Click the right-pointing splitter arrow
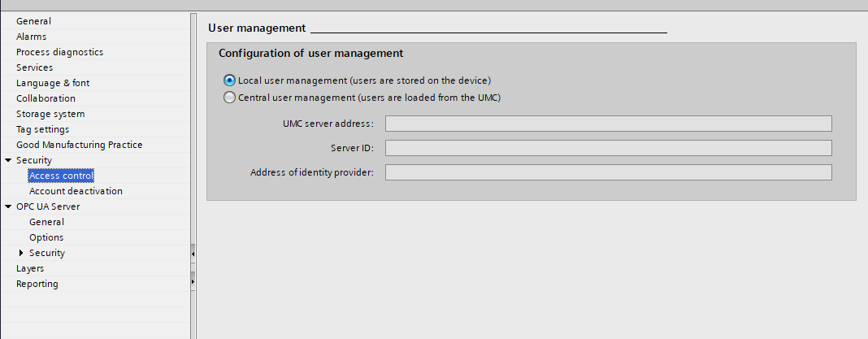Image resolution: width=868 pixels, height=339 pixels. coord(193,281)
